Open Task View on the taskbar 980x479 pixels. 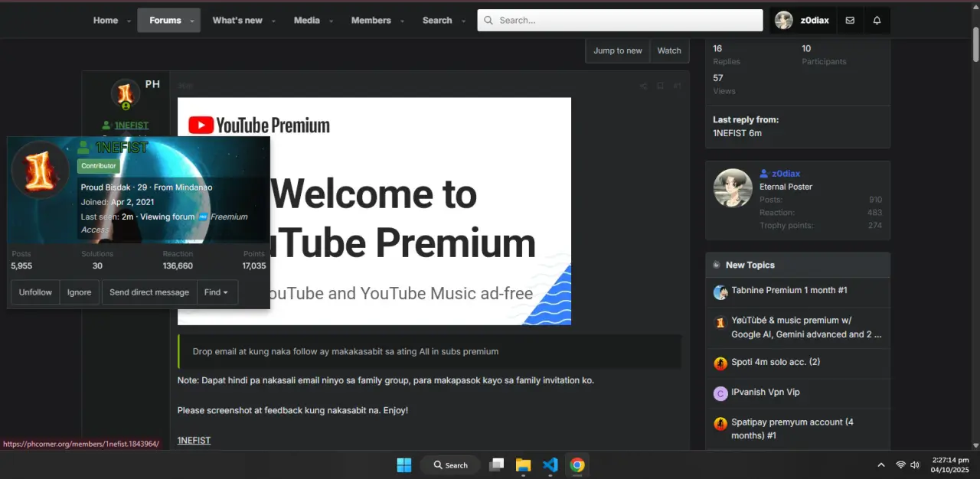(x=497, y=464)
